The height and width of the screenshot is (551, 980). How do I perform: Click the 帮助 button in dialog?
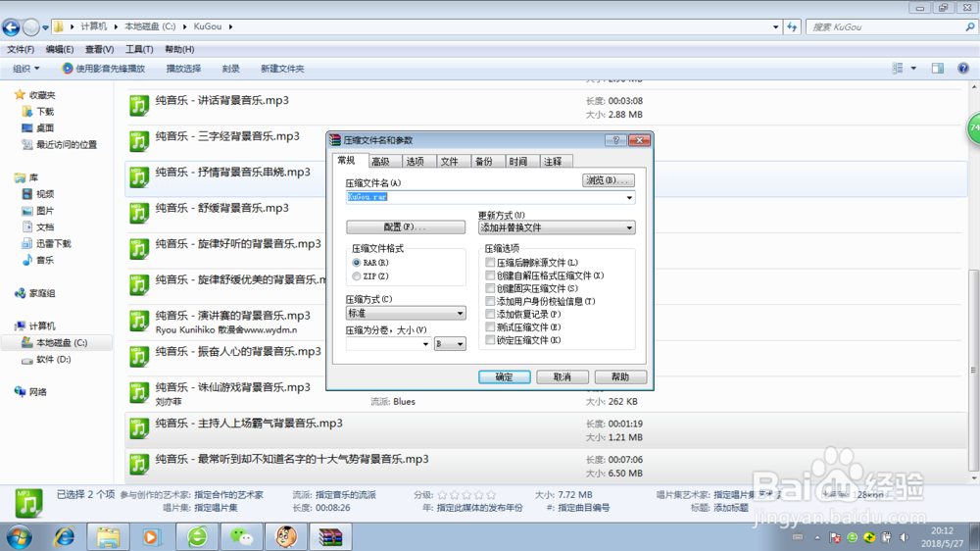pos(620,377)
